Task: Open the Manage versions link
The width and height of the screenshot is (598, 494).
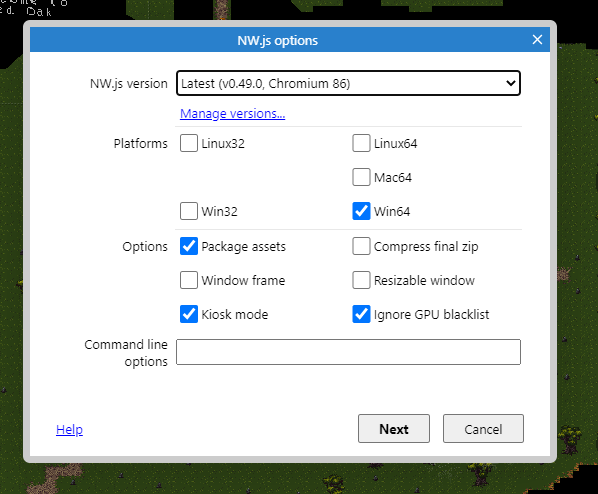Action: (x=233, y=114)
